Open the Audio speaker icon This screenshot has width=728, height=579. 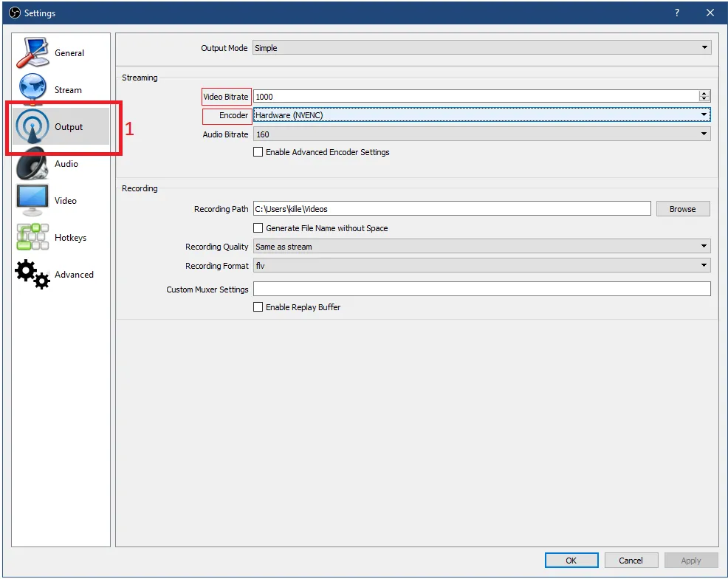click(32, 164)
